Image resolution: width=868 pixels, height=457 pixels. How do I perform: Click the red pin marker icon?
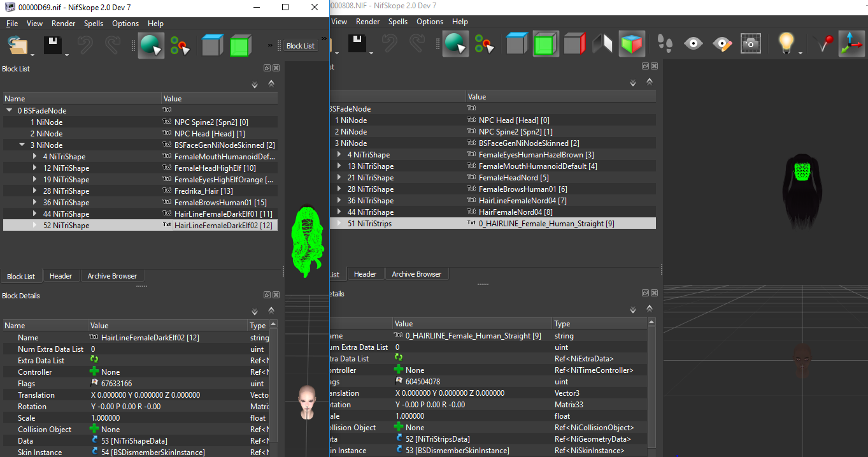[824, 43]
